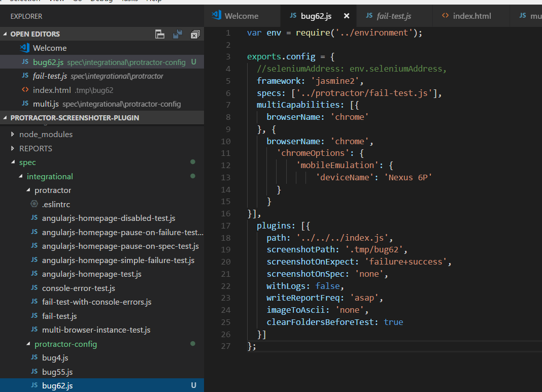Click the EXPLORER panel title

26,16
